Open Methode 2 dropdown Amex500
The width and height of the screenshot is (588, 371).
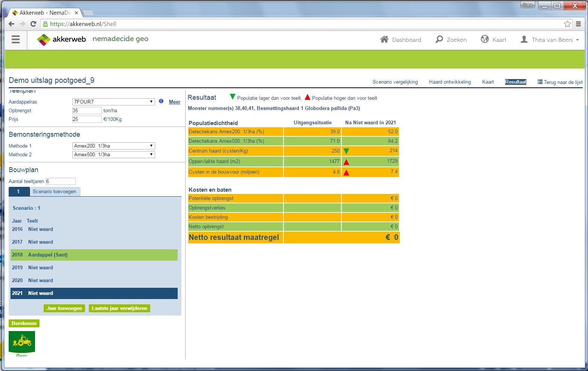point(113,154)
